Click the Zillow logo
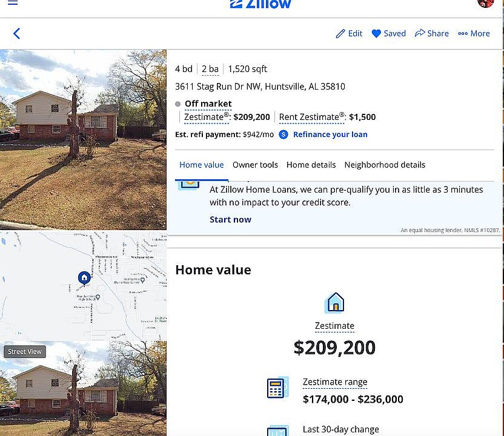The width and height of the screenshot is (504, 436). click(x=260, y=4)
